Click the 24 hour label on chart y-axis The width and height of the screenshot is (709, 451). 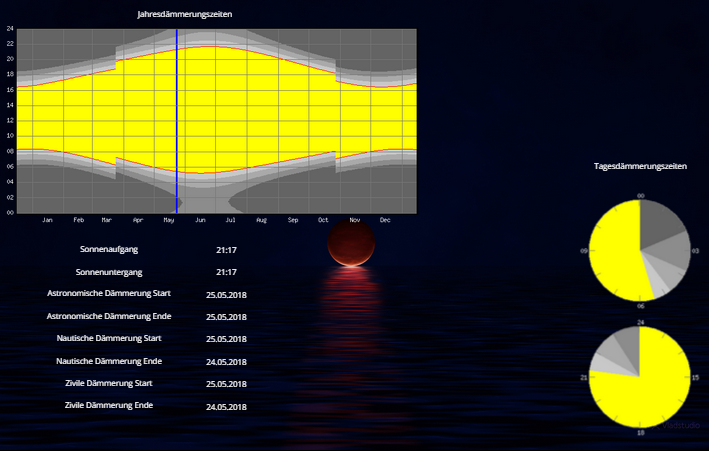coord(10,28)
